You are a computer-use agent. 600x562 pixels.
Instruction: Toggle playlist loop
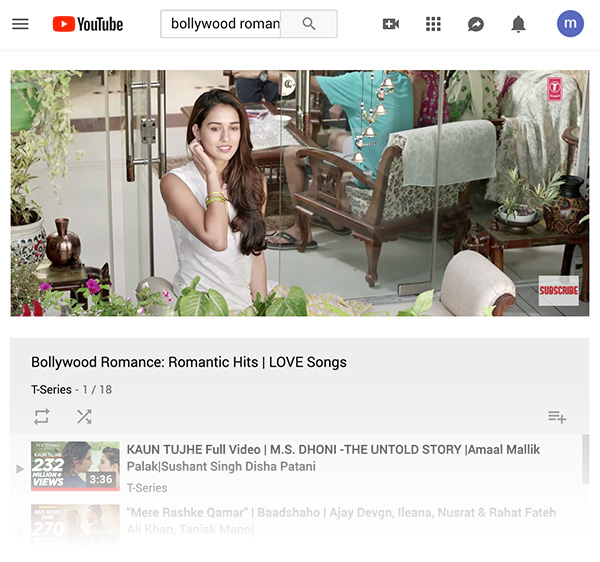click(x=41, y=417)
